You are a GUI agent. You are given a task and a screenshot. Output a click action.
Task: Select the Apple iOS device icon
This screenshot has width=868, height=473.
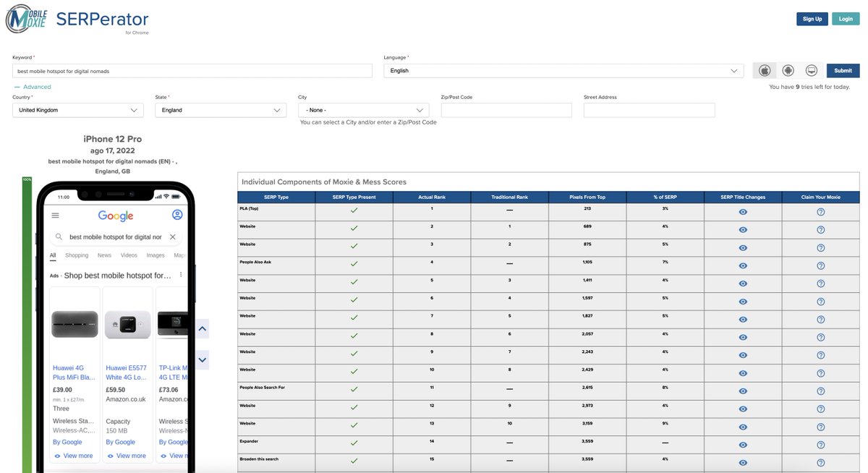tap(765, 70)
